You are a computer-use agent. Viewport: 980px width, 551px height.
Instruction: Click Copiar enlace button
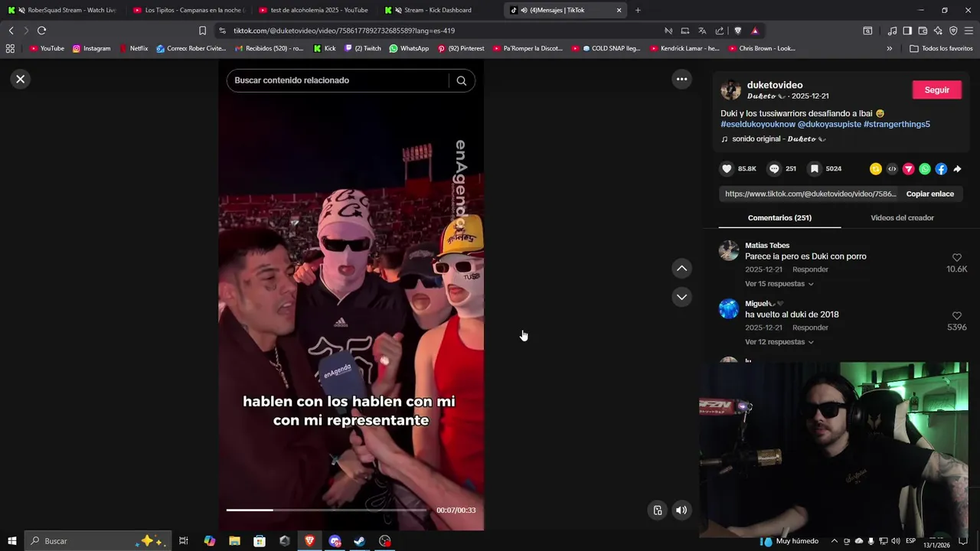pyautogui.click(x=929, y=194)
